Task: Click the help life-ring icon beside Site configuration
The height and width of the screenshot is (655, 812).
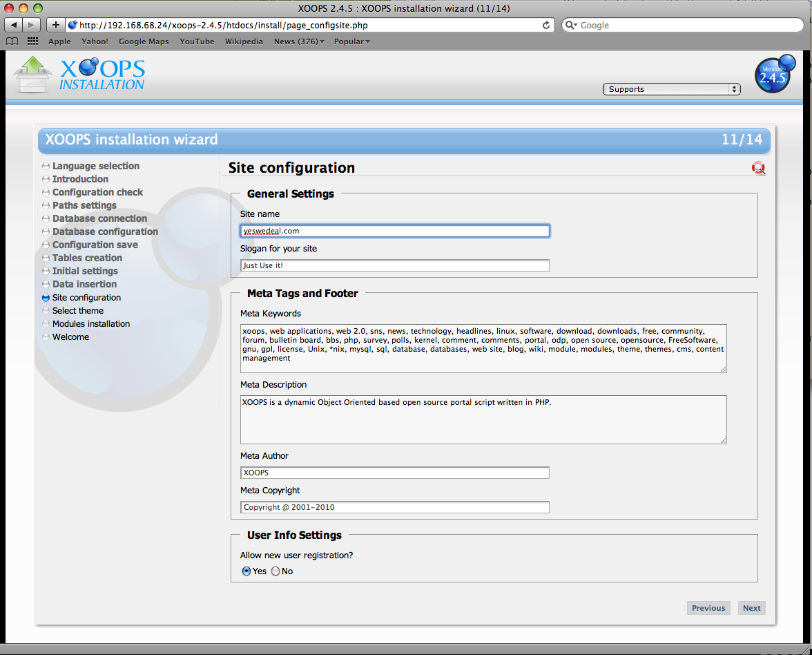Action: pos(759,168)
